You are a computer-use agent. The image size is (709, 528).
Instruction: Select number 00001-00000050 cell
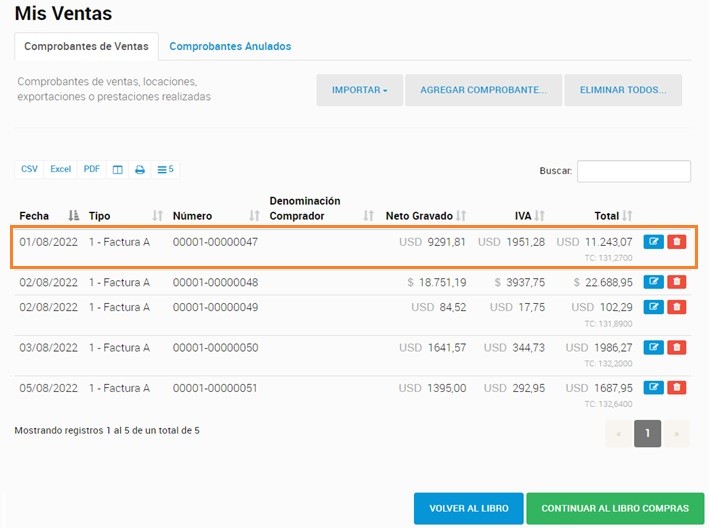[215, 348]
